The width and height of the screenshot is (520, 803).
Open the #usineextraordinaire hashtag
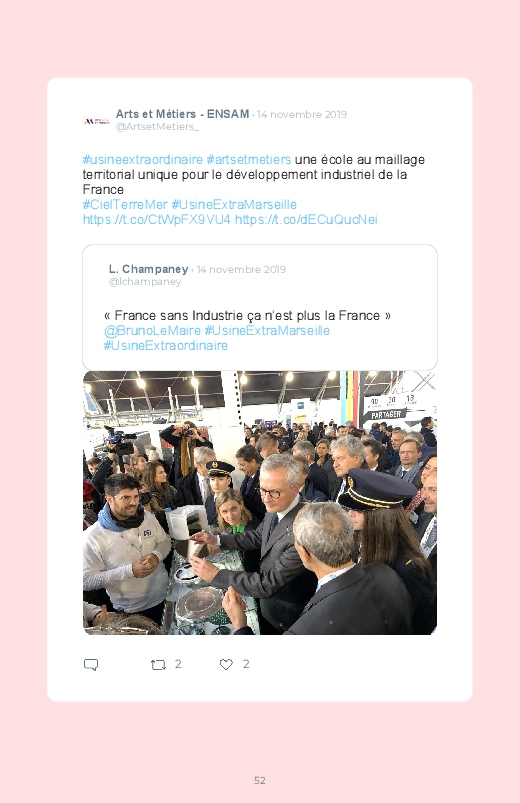click(143, 160)
